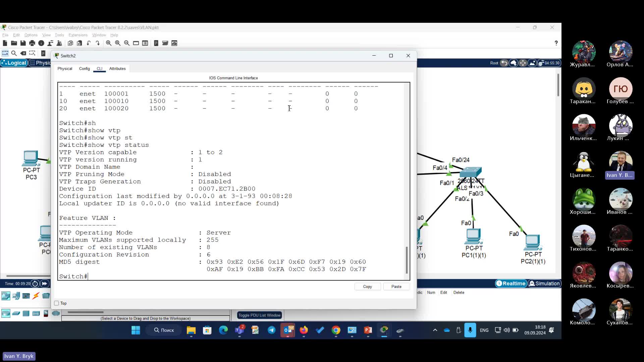The width and height of the screenshot is (644, 362).
Task: Select the CLI tab of Switch2
Action: click(x=100, y=68)
